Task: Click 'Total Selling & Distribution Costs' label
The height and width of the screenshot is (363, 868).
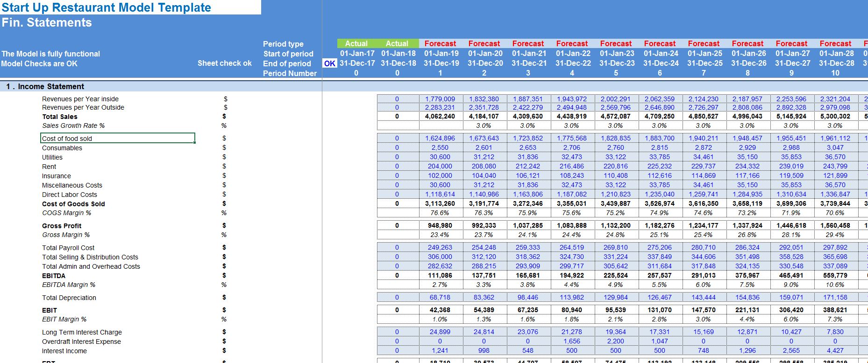Action: (x=90, y=257)
